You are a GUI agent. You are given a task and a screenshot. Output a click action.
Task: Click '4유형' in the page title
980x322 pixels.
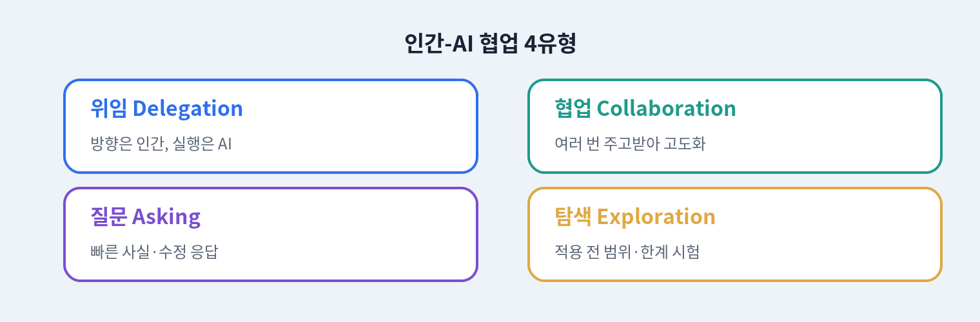(x=550, y=44)
